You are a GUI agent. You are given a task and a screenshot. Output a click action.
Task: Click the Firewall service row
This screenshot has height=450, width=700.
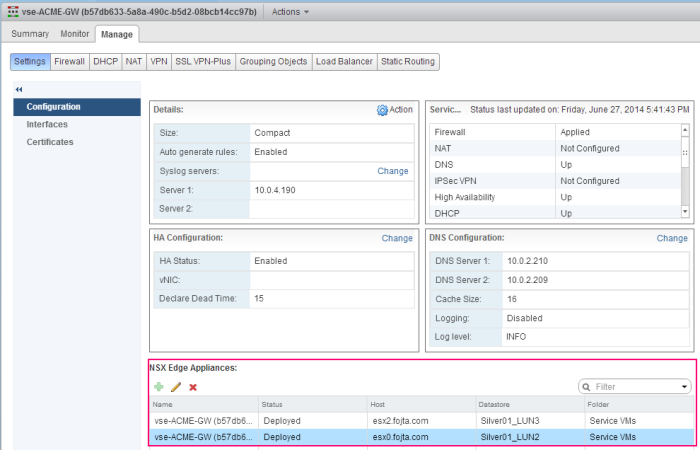coord(555,132)
